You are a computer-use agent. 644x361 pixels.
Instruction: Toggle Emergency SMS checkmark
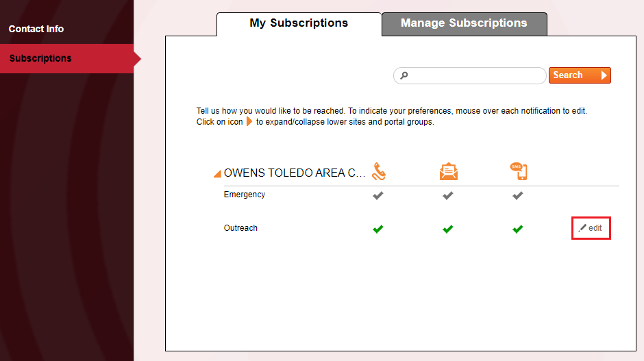pos(518,195)
